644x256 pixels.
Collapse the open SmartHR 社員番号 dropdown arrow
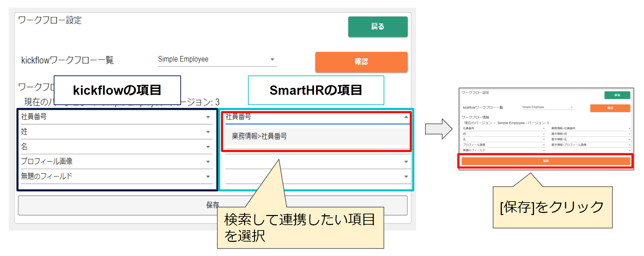pyautogui.click(x=406, y=117)
